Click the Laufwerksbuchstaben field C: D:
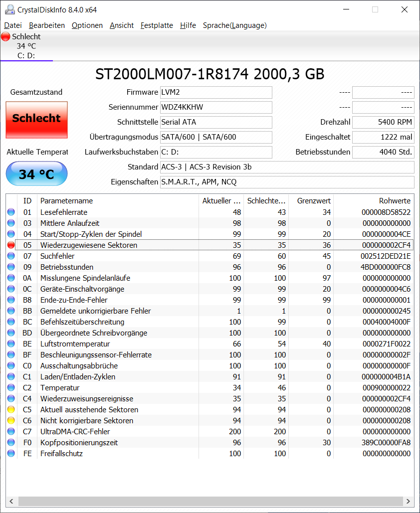 [x=216, y=152]
